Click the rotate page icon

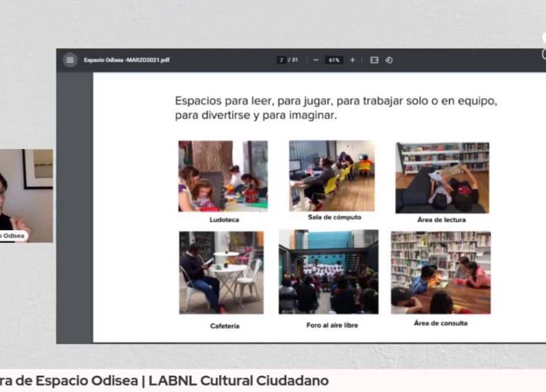(389, 60)
